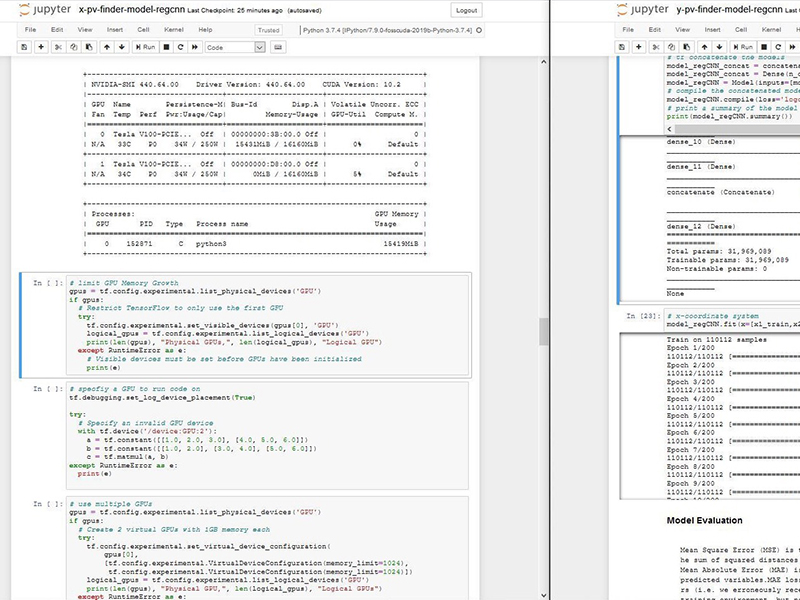Image resolution: width=800 pixels, height=600 pixels.
Task: Click kernel idle circle indicator beside Python 3.7.4
Action: point(479,30)
